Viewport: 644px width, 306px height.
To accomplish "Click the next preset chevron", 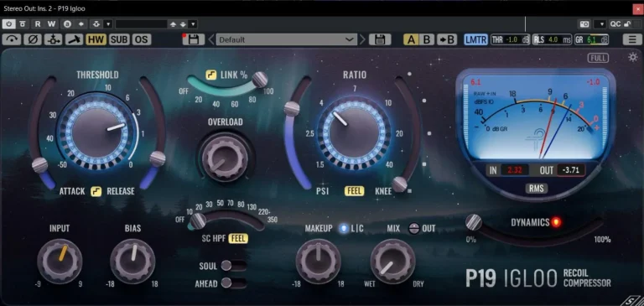I will point(362,39).
